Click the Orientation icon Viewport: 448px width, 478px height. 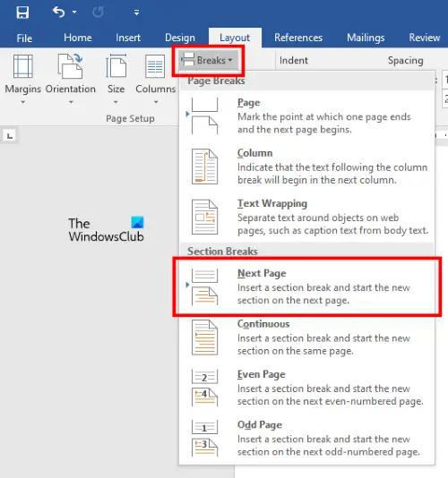click(71, 66)
